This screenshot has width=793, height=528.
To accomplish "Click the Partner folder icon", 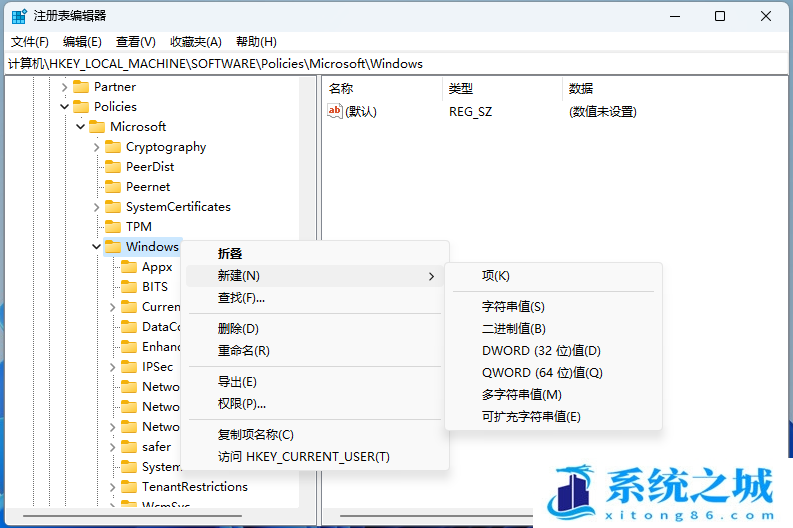I will coord(81,87).
